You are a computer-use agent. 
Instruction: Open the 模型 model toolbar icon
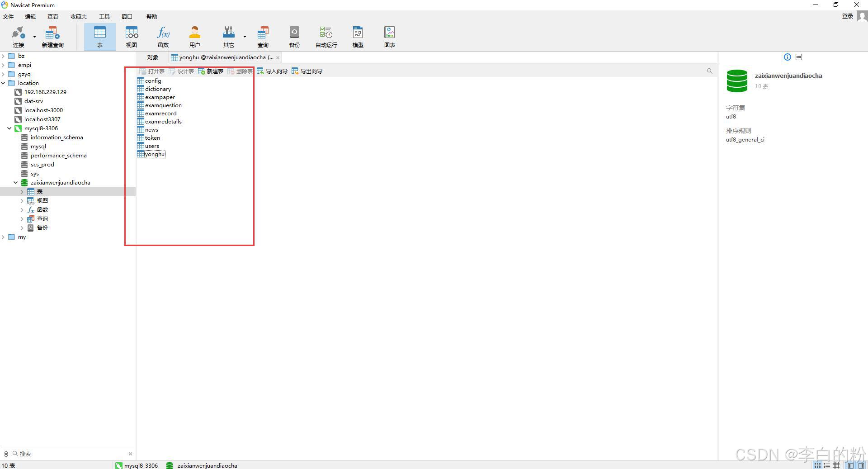click(x=358, y=37)
